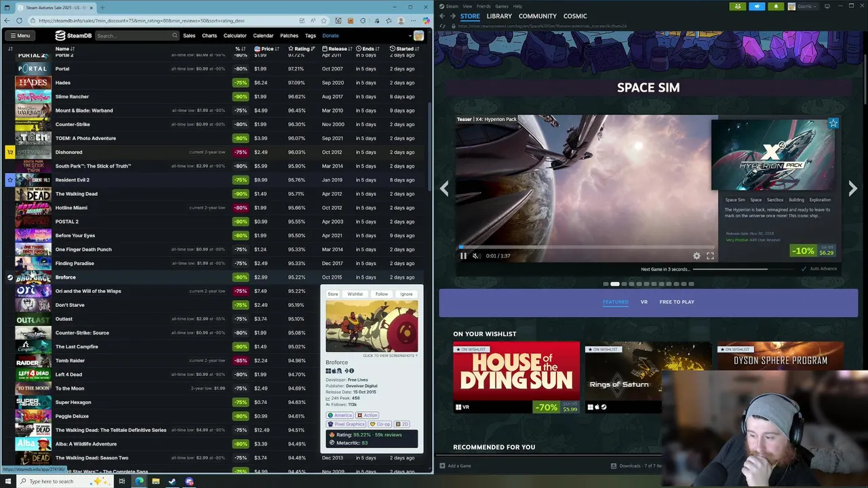Open new browser tab

(x=102, y=7)
